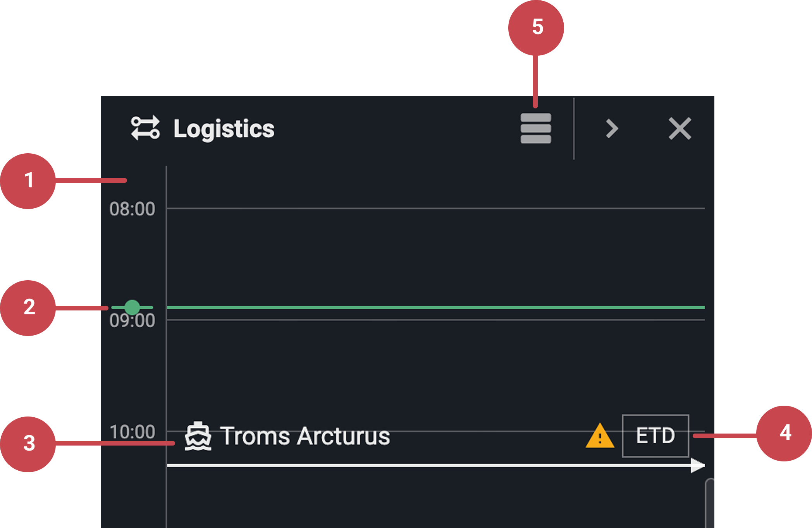This screenshot has width=812, height=528.
Task: Open the hamburger menu in Logistics header
Action: (x=536, y=129)
